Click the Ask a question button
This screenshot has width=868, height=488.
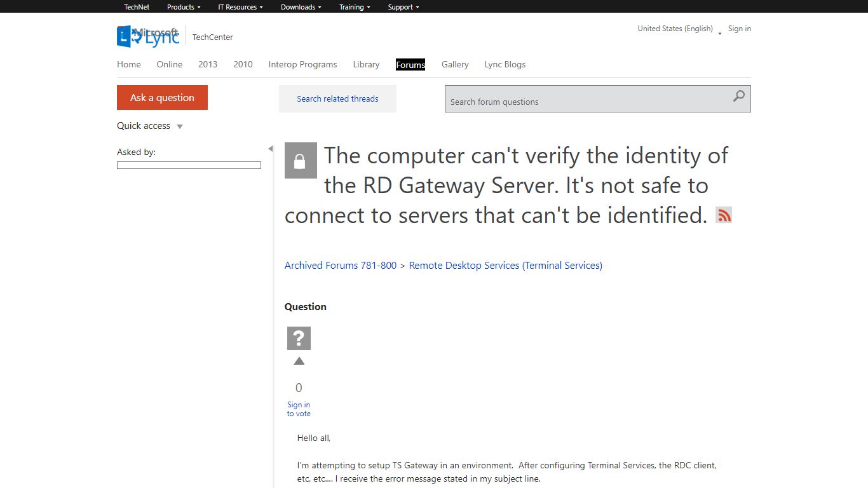162,97
